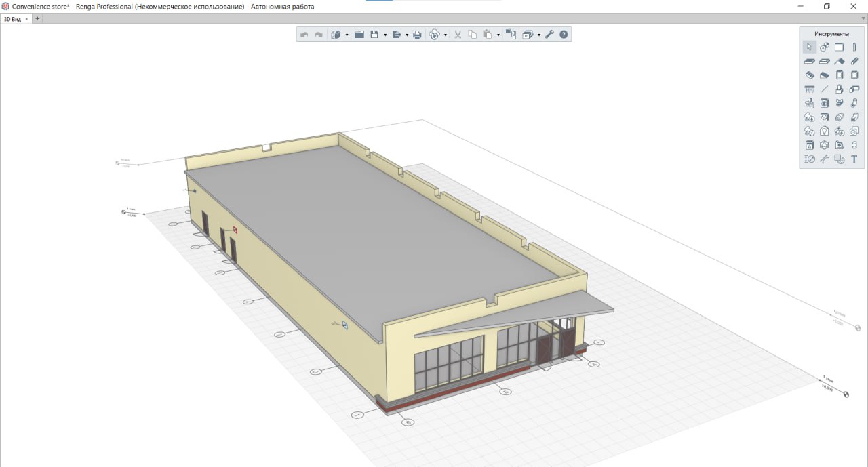Maximize the Renga Professional window

827,6
